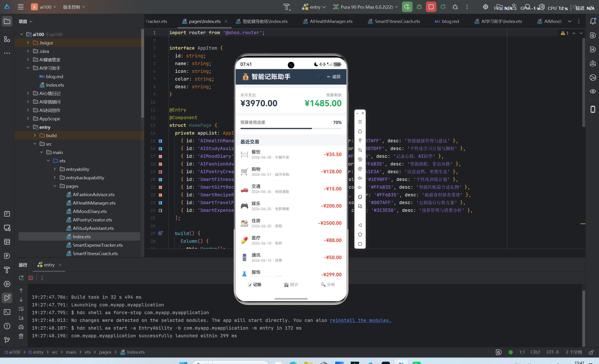Open device manager phone icon in right sidebar
599x364 pixels.
tap(593, 109)
